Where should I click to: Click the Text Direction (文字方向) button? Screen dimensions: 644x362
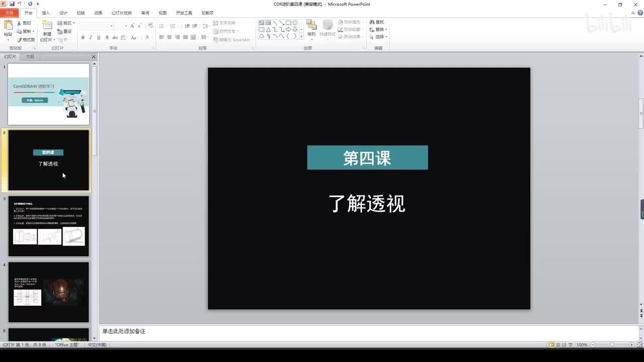(226, 23)
